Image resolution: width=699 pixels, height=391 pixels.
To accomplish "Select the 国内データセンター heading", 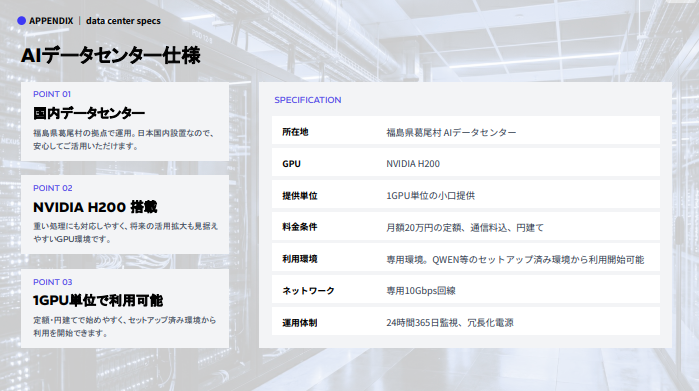I will coord(89,113).
